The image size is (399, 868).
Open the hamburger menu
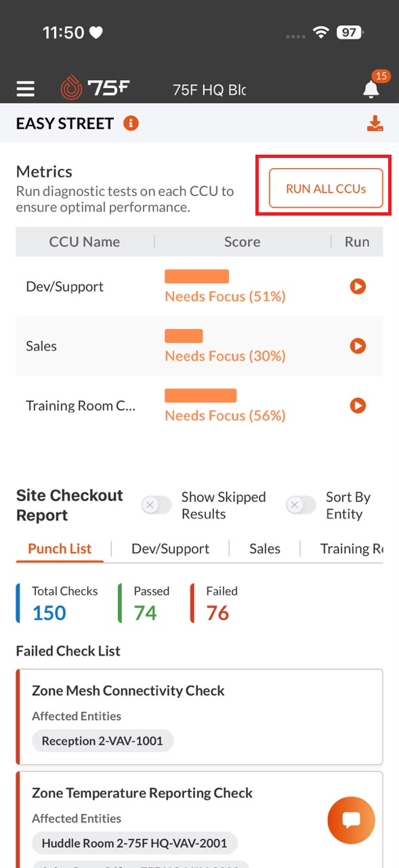coord(26,89)
